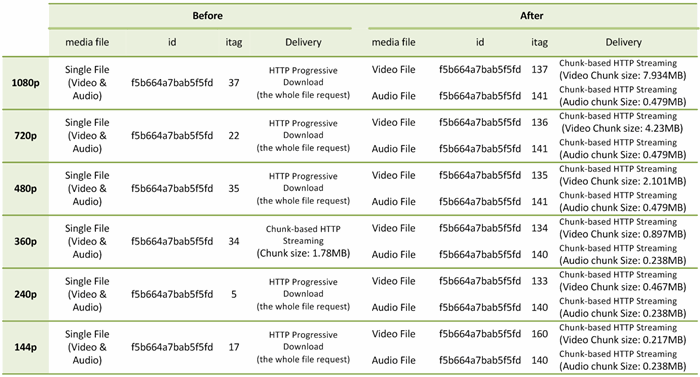Click itag value 22 for 720p
Screen dimensions: 700x377
click(x=234, y=135)
